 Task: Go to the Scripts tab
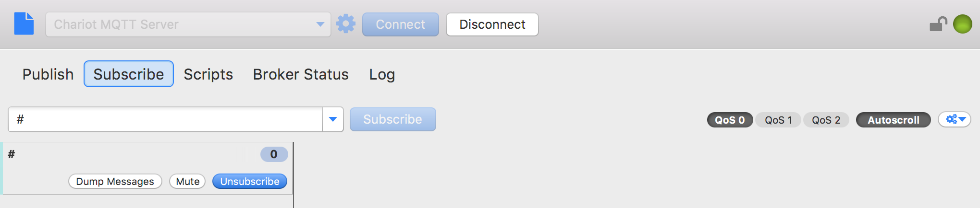pyautogui.click(x=208, y=74)
